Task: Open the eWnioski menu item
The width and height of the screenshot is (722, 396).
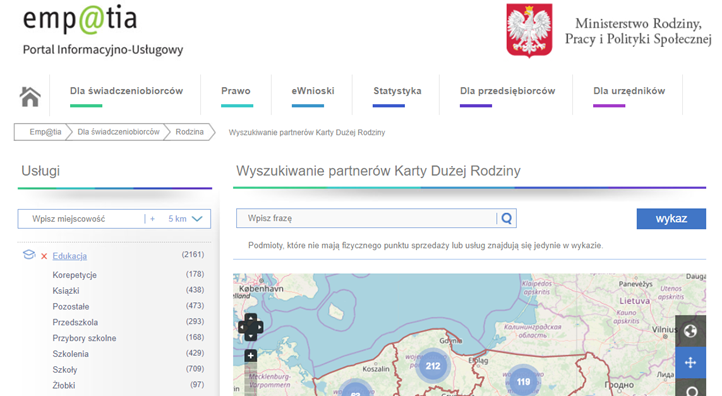Action: [313, 91]
